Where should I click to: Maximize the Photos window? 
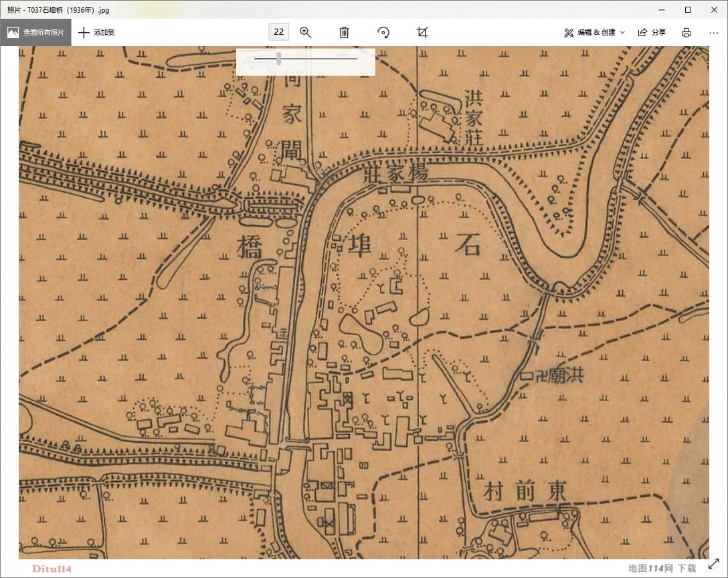pyautogui.click(x=688, y=9)
